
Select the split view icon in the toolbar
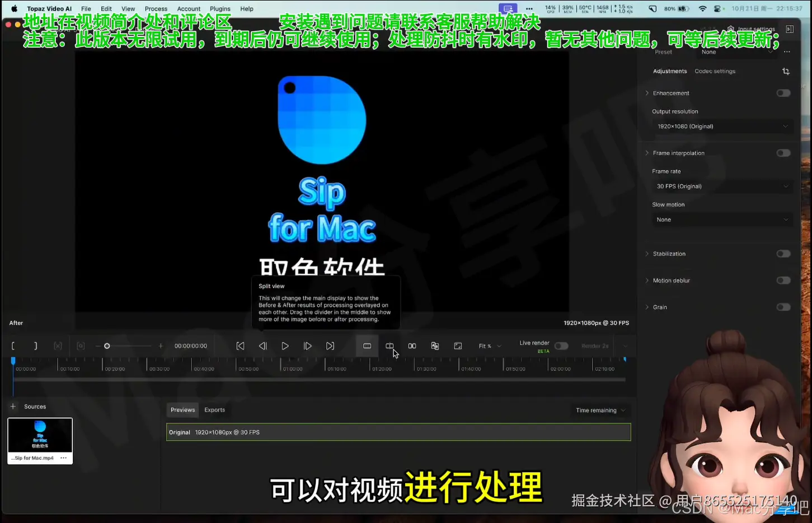point(389,345)
